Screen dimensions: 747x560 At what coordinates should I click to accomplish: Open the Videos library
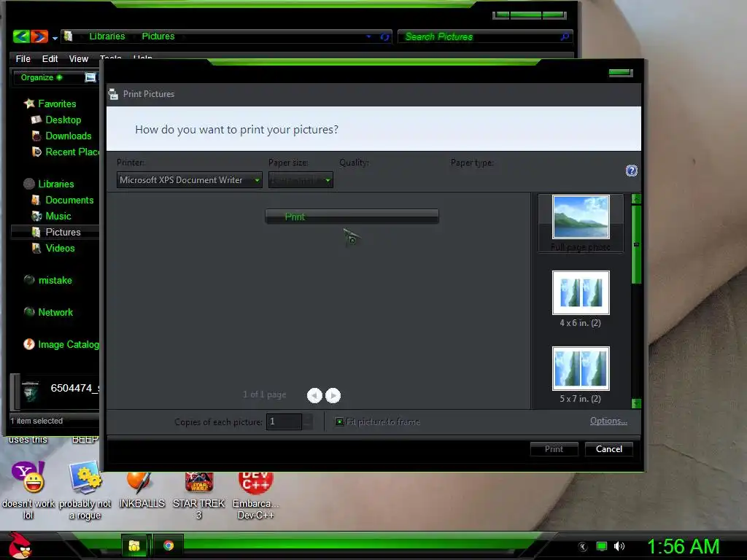pyautogui.click(x=60, y=248)
